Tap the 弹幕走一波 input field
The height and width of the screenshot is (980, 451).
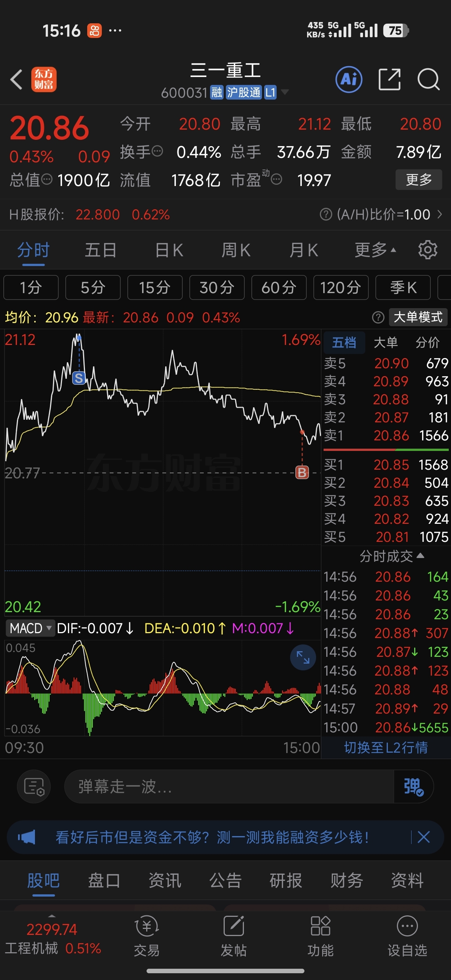[x=229, y=786]
